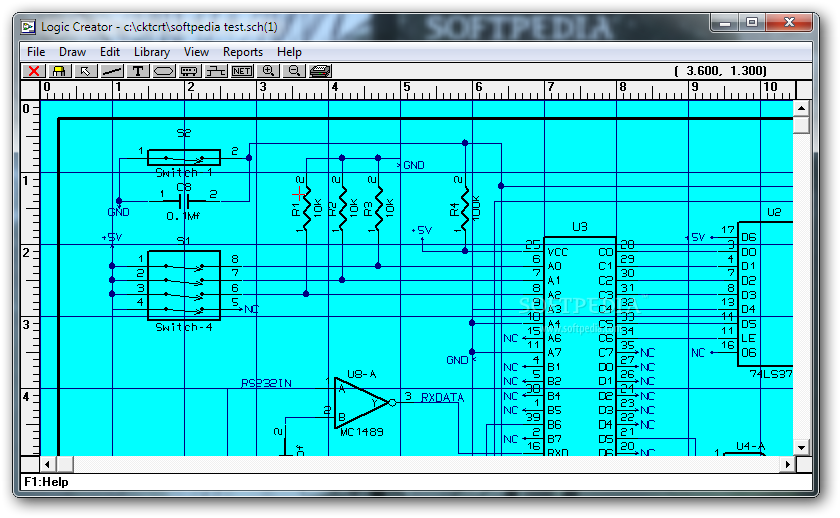This screenshot has height=518, width=840.
Task: Click the printer icon in toolbar
Action: (x=320, y=71)
